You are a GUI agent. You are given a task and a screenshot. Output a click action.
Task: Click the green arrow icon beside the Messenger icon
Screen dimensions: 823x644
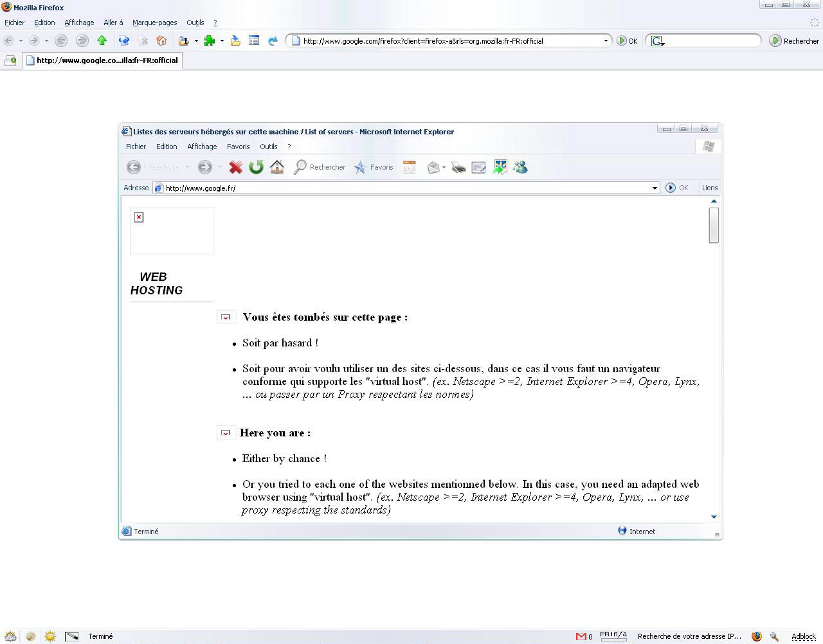tap(500, 167)
